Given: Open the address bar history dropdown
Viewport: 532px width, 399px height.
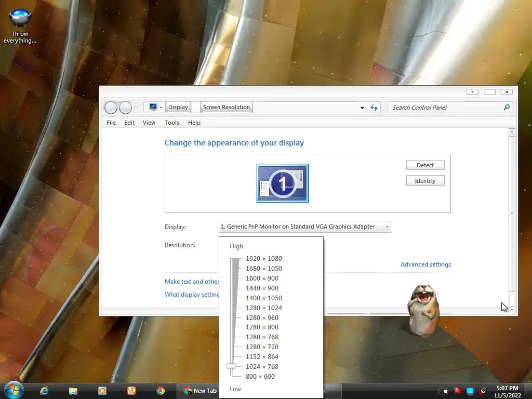Looking at the screenshot, I should (362, 108).
